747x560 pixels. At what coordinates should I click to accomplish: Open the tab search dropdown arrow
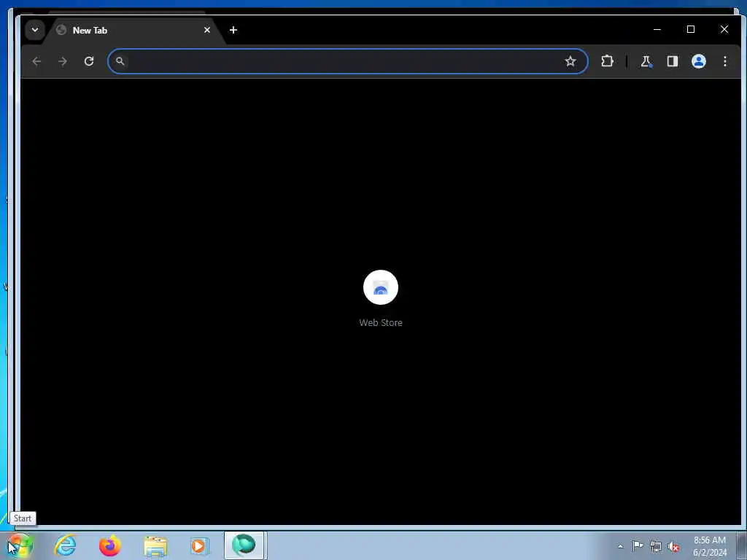[x=35, y=30]
